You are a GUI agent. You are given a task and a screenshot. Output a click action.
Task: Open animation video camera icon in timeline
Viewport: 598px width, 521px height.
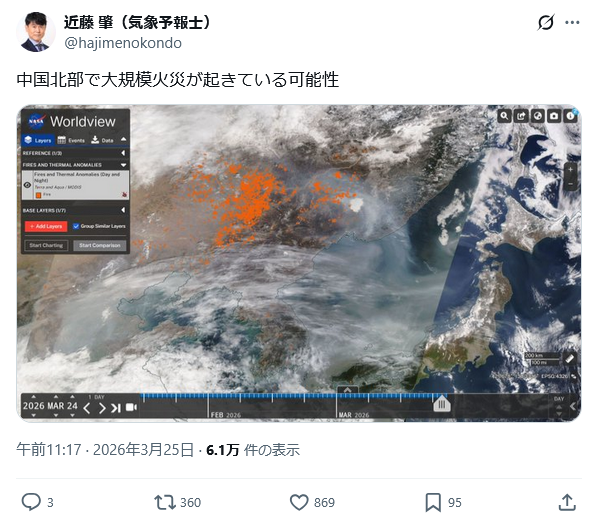pos(131,407)
